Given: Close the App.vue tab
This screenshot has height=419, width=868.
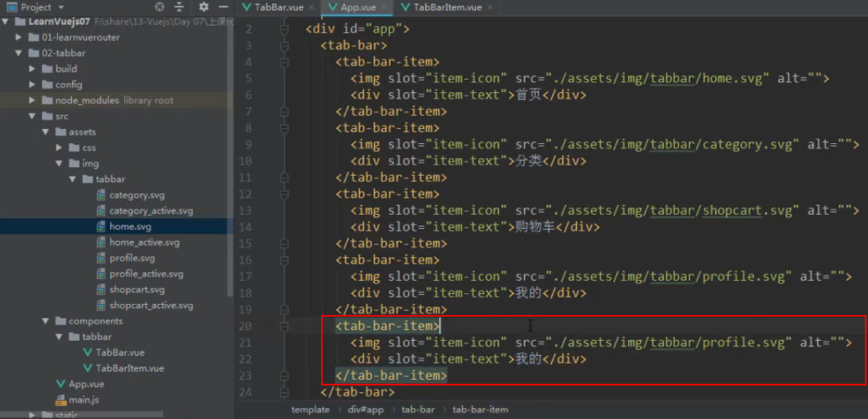Looking at the screenshot, I should click(x=385, y=7).
